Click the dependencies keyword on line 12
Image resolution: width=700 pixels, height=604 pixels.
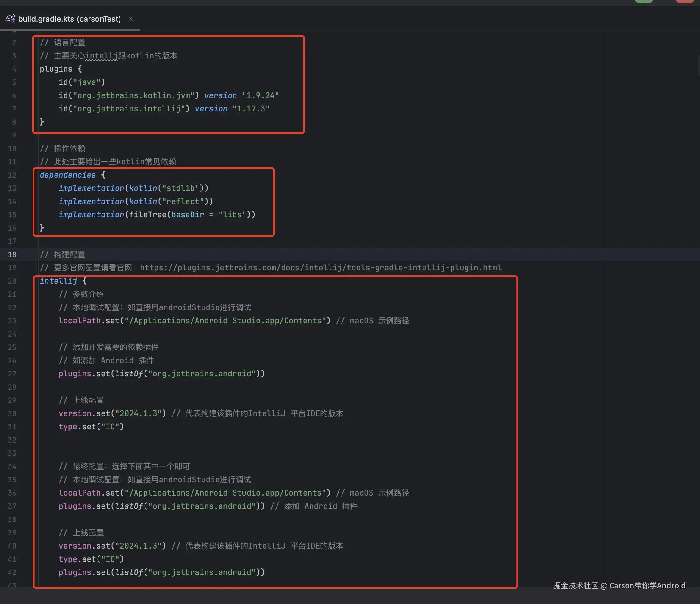(x=67, y=175)
